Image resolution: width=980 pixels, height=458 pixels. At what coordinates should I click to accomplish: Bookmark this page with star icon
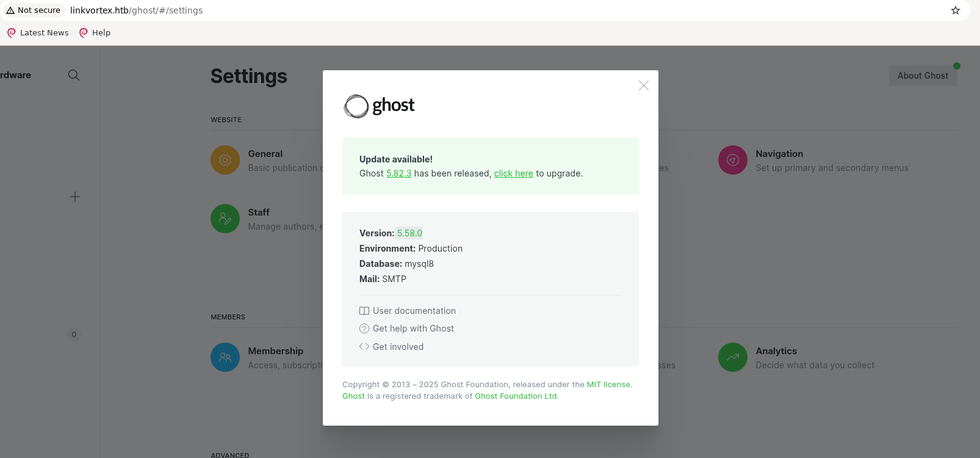(x=956, y=10)
